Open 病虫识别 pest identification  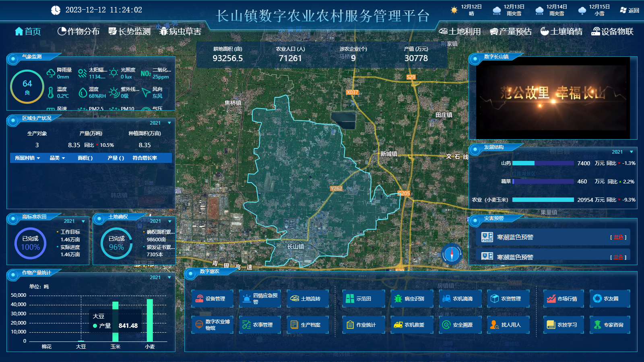(412, 298)
